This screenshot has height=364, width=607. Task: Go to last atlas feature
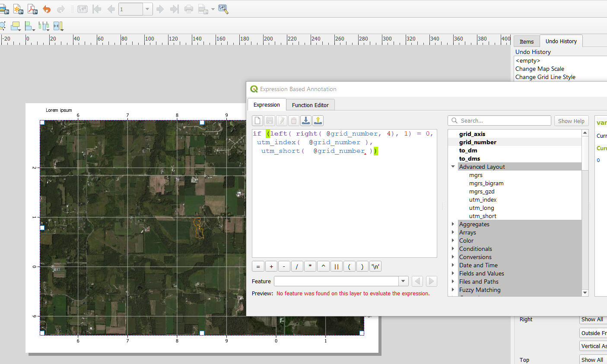(x=175, y=9)
